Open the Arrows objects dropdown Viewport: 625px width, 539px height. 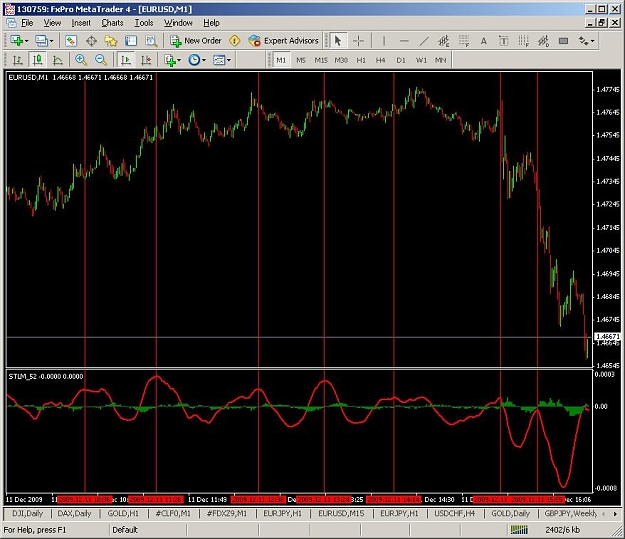[586, 41]
